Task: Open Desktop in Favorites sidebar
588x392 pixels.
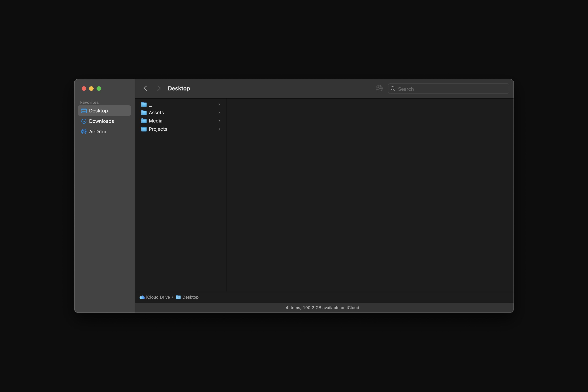Action: (99, 111)
